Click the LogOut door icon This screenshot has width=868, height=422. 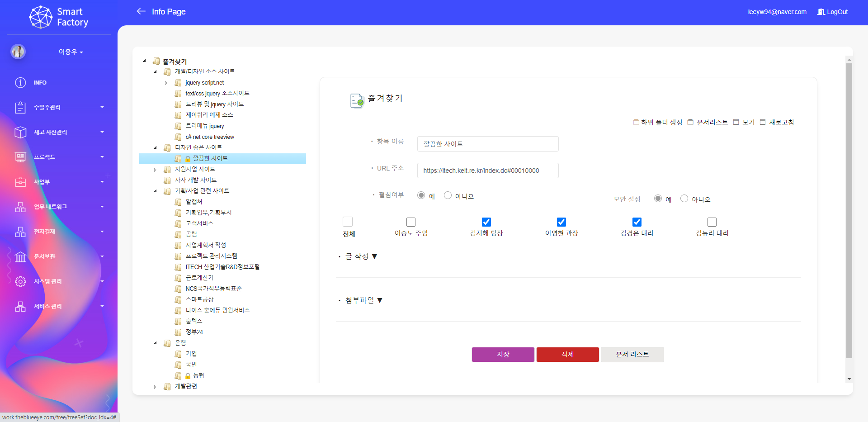(821, 12)
